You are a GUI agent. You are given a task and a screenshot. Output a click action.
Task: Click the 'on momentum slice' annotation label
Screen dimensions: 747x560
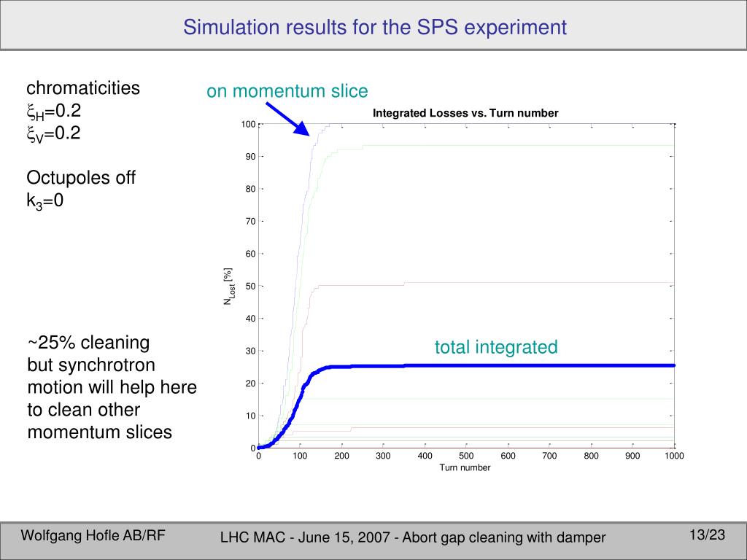click(287, 91)
